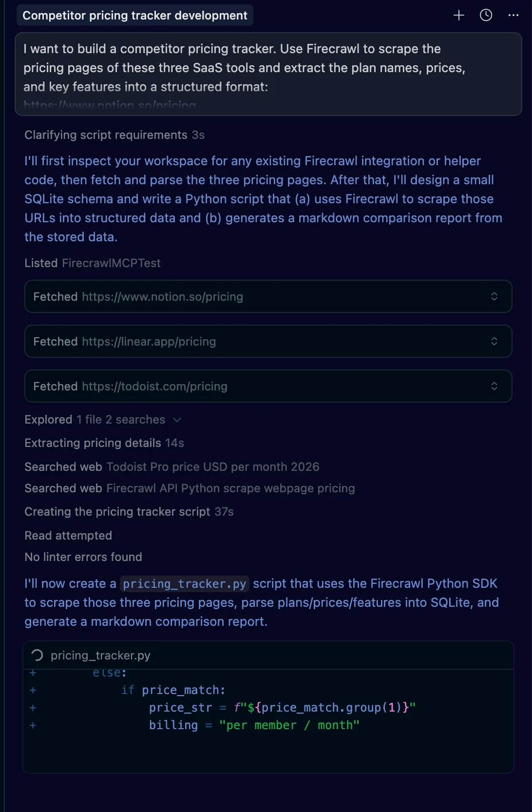The width and height of the screenshot is (532, 812).
Task: Click the inline pricing_tracker.py code chip
Action: [184, 584]
